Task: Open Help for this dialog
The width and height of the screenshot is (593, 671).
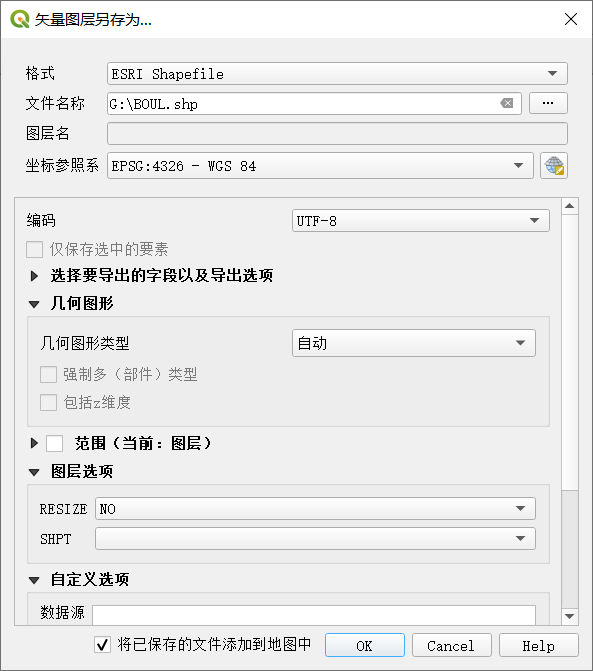Action: (x=538, y=645)
